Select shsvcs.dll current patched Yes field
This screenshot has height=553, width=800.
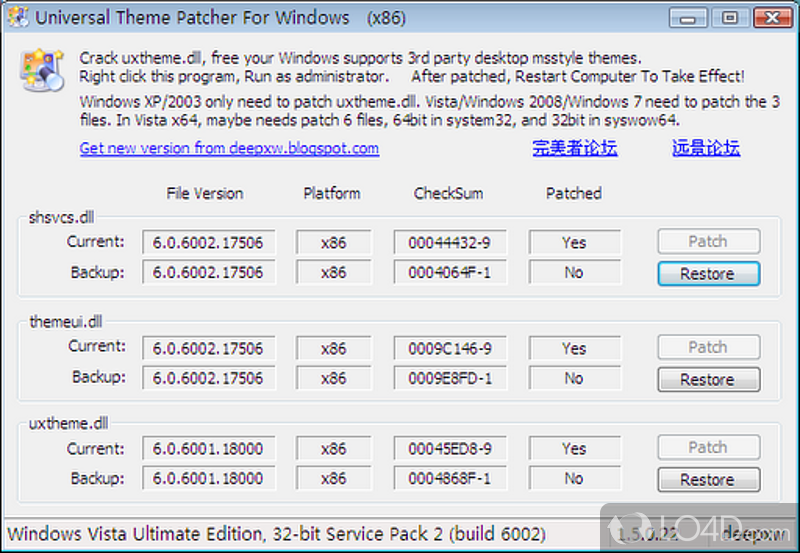(575, 242)
